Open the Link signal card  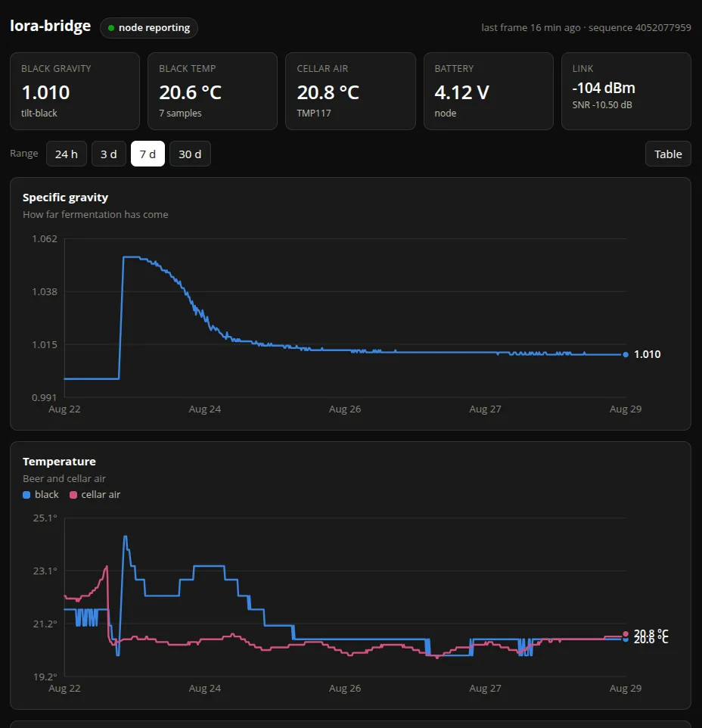pyautogui.click(x=626, y=91)
